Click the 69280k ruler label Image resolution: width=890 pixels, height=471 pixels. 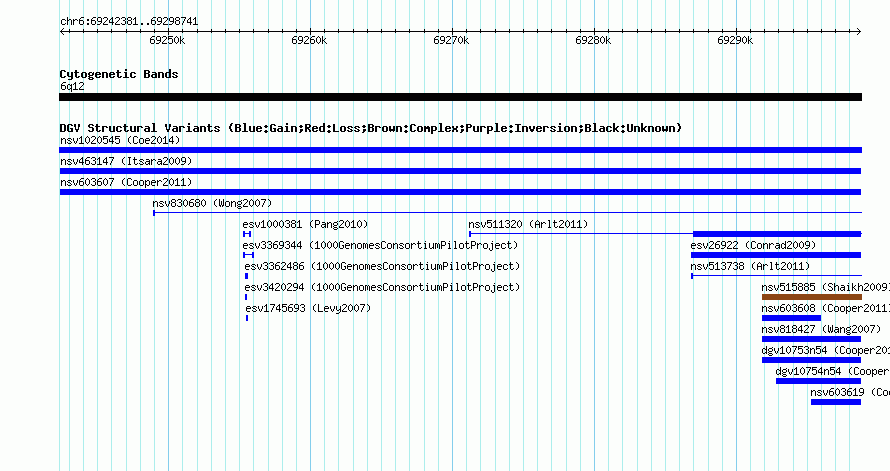tap(593, 40)
